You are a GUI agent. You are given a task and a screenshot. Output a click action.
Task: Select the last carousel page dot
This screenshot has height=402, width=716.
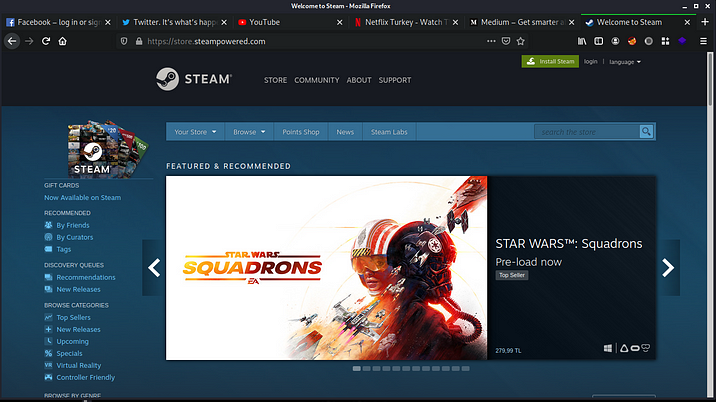pyautogui.click(x=465, y=368)
